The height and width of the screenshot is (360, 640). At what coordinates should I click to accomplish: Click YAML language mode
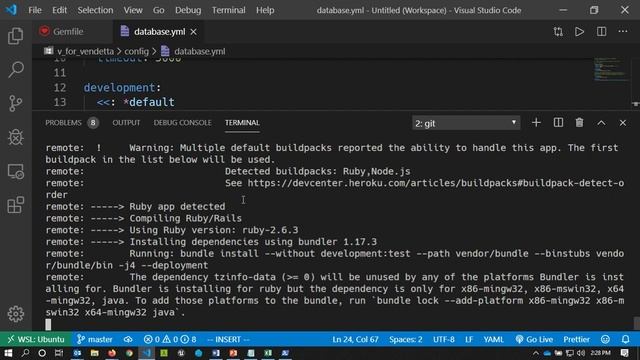pos(493,339)
